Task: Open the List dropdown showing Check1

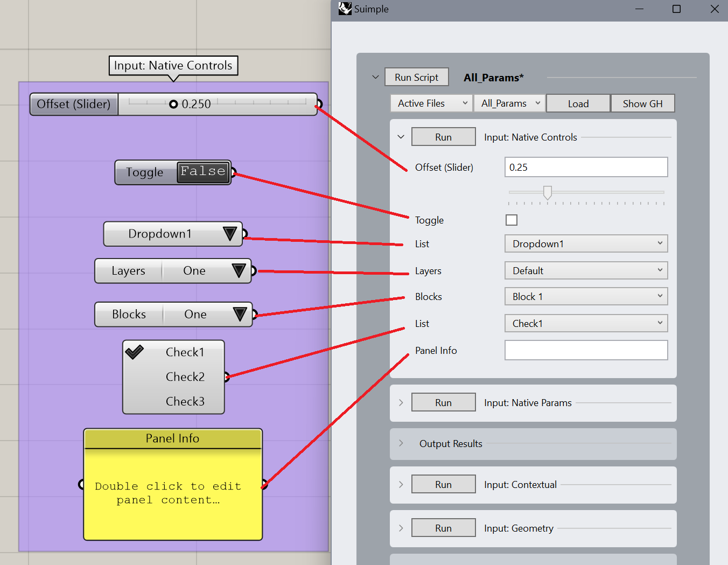Action: pyautogui.click(x=586, y=323)
